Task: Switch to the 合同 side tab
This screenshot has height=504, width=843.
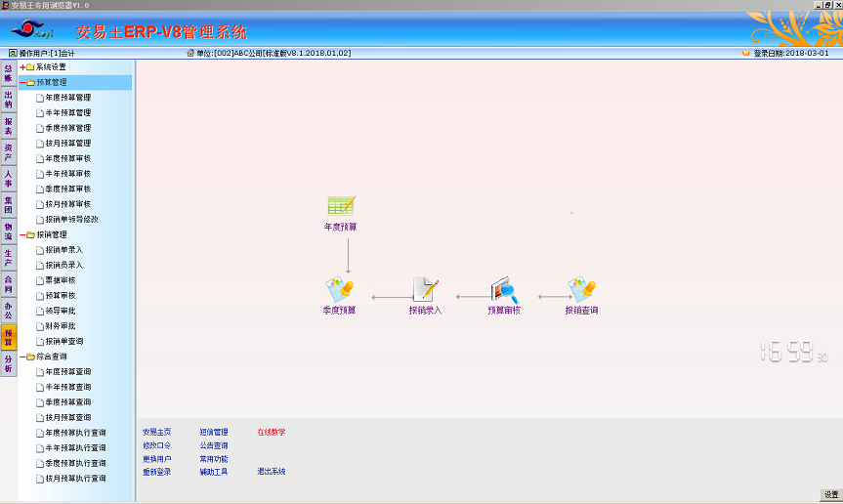Action: (x=9, y=283)
